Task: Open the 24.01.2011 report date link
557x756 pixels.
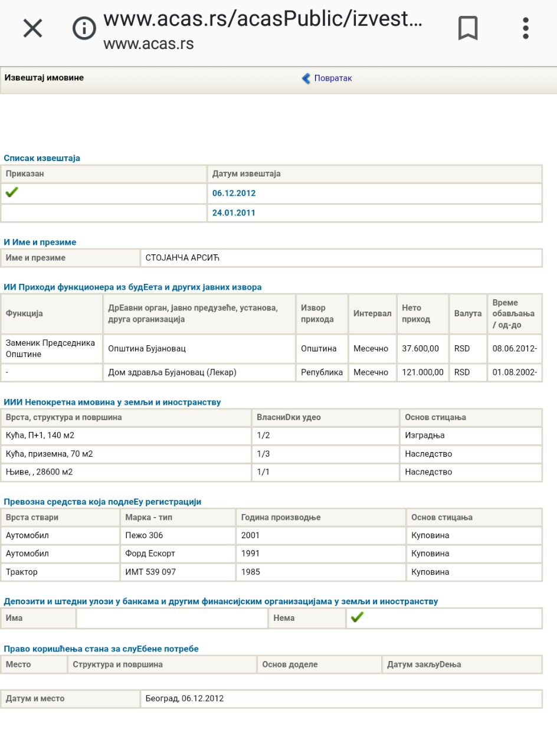Action: coord(234,212)
